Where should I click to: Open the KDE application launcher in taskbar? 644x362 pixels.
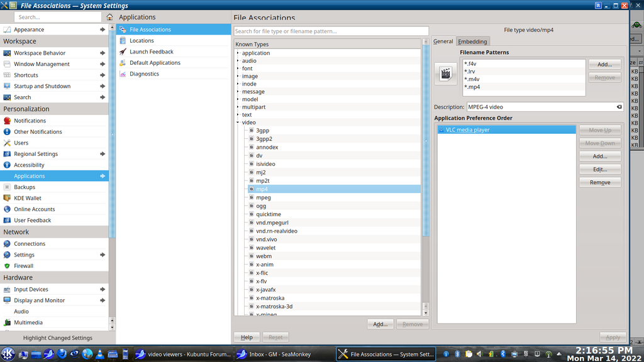[8, 354]
